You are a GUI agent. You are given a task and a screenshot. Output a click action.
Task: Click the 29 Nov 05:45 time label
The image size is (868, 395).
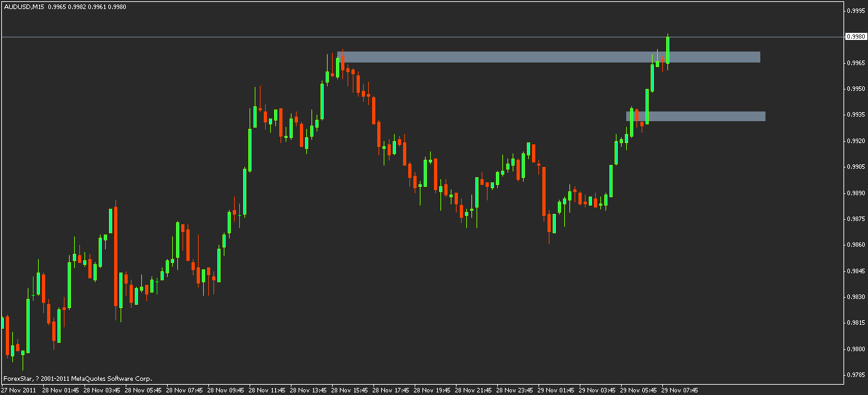click(x=638, y=390)
